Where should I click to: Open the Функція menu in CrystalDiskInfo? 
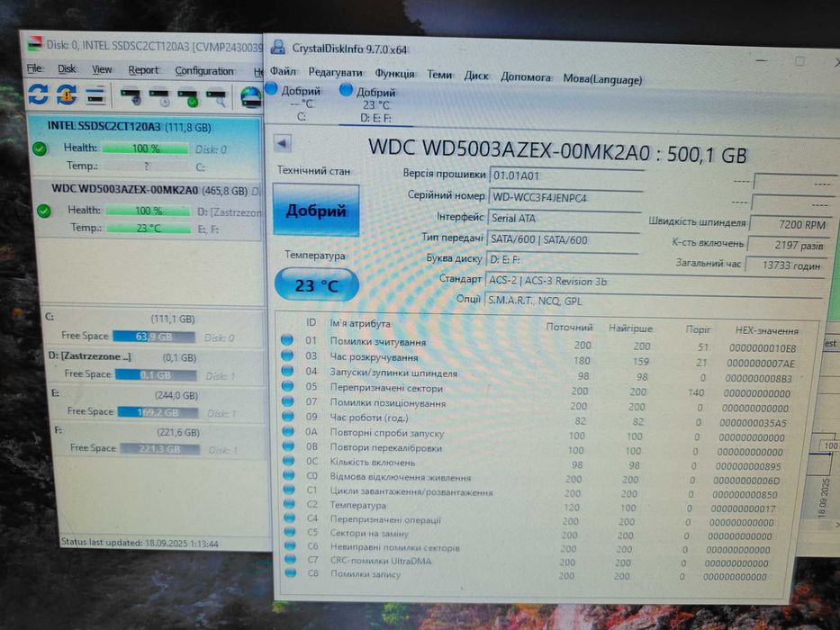[x=394, y=74]
